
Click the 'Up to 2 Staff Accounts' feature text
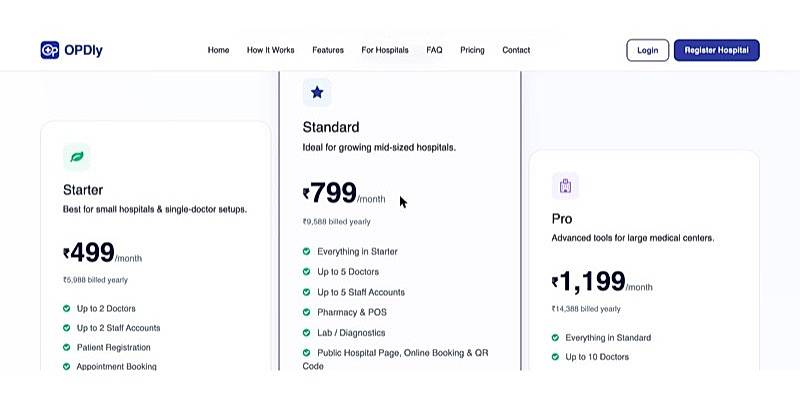click(118, 328)
